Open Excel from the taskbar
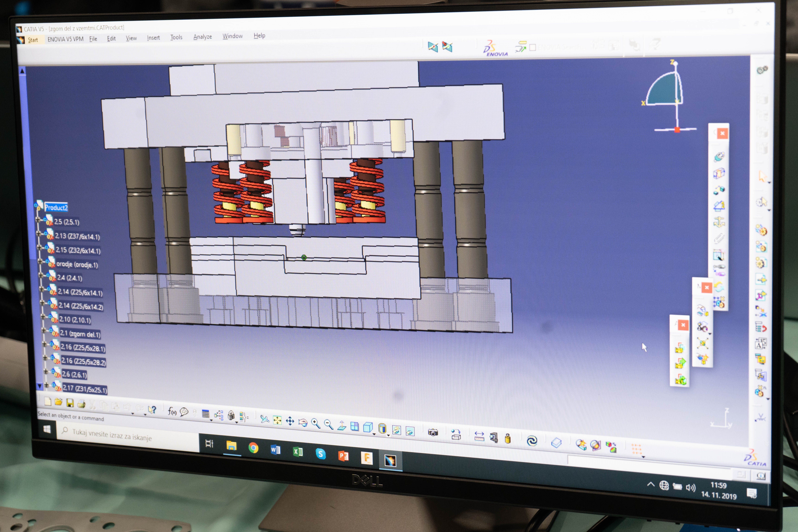The image size is (798, 532). click(298, 452)
